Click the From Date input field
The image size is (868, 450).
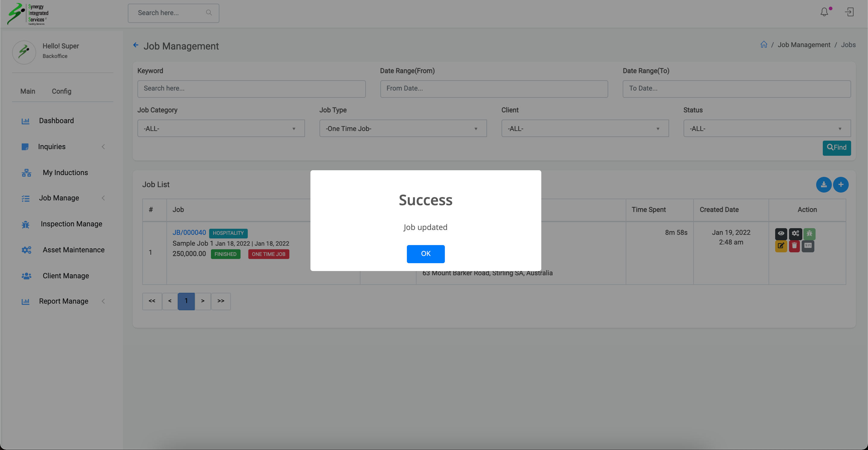point(494,89)
